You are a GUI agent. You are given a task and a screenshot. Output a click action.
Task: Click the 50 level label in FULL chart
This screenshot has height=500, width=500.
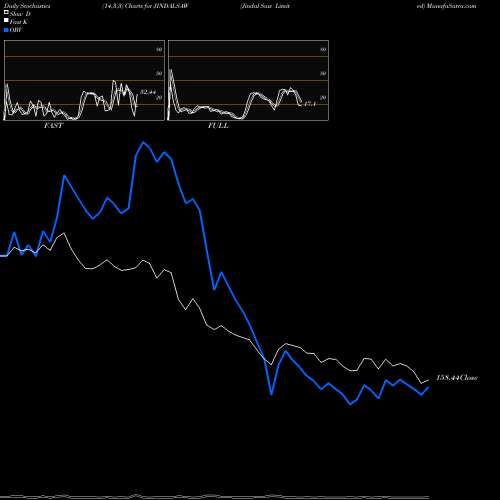323,74
